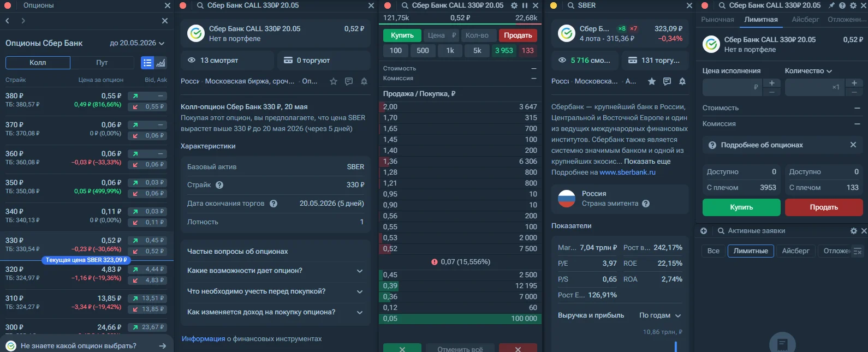The width and height of the screenshot is (868, 352).
Task: Select 100 quantity preset in order book
Action: [396, 51]
